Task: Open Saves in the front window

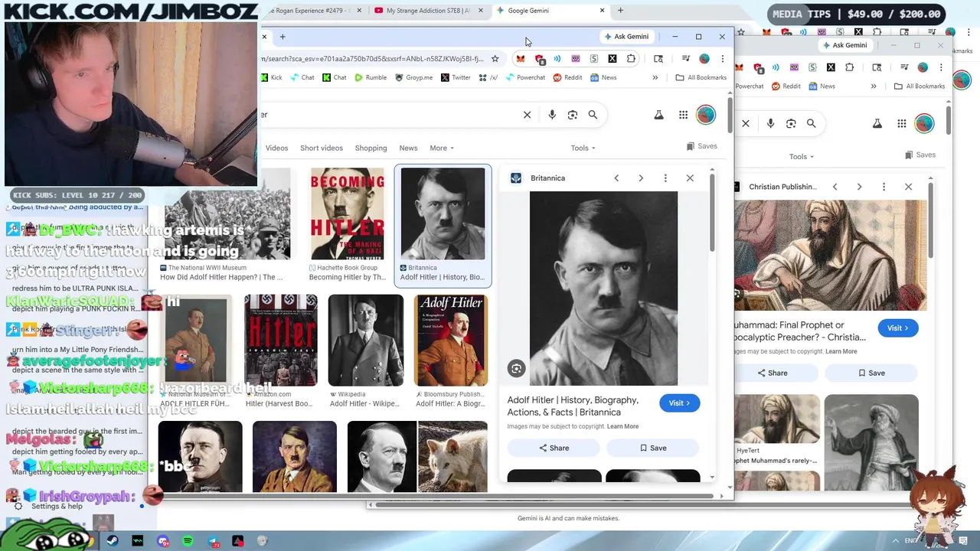Action: pos(702,146)
